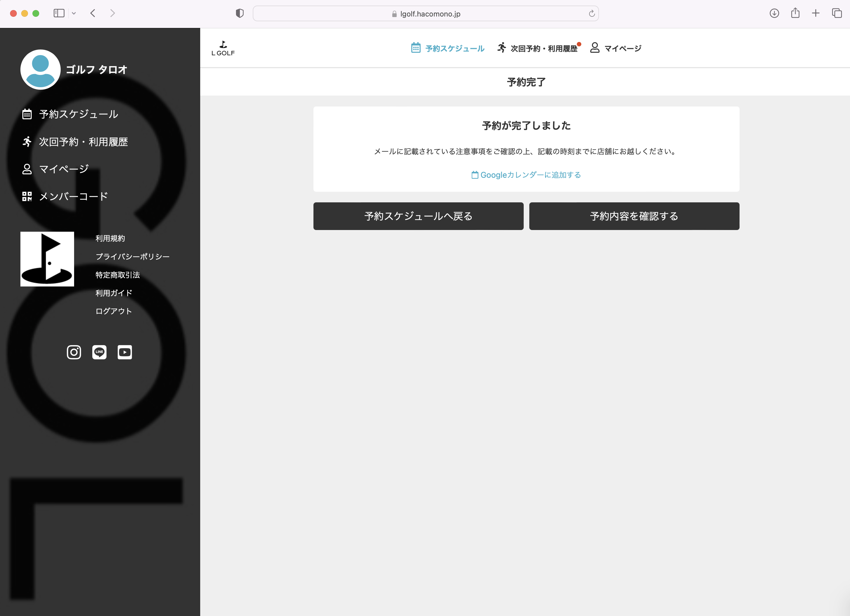Open a new tab with plus icon
The height and width of the screenshot is (616, 850).
816,13
